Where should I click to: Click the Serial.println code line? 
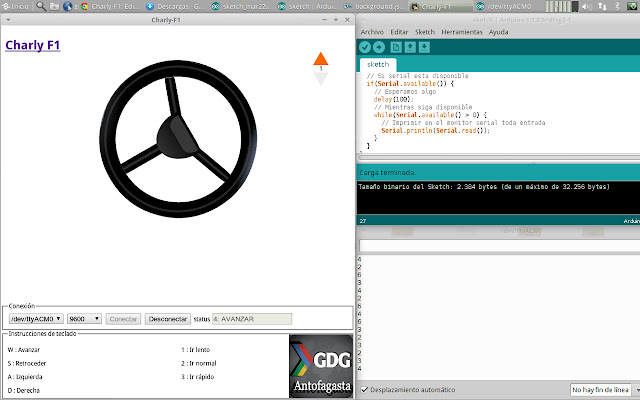point(435,131)
